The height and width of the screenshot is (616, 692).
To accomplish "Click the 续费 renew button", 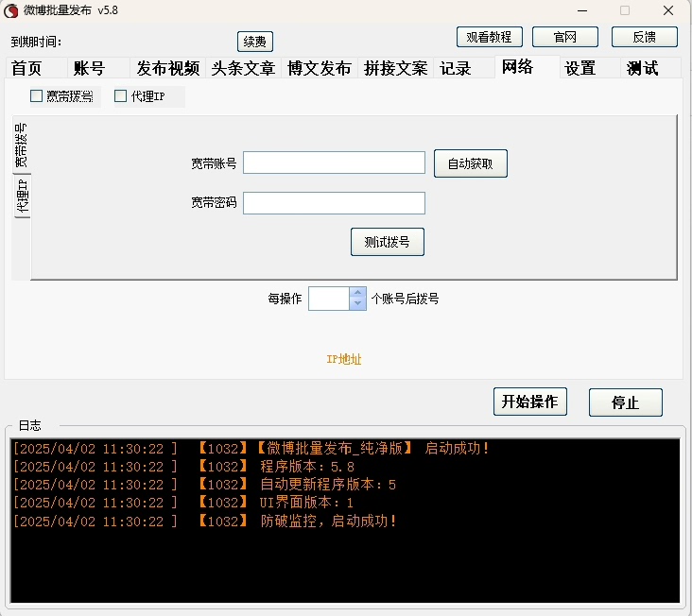I will (255, 42).
